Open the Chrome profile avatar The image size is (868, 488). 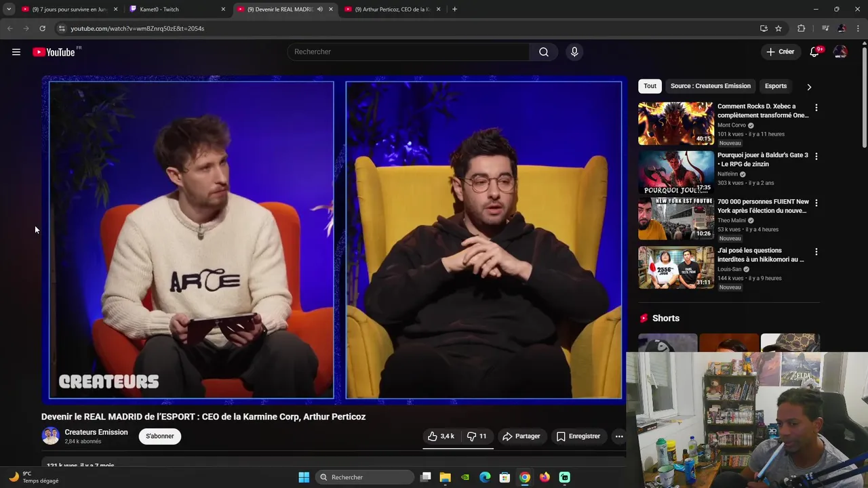click(x=842, y=28)
